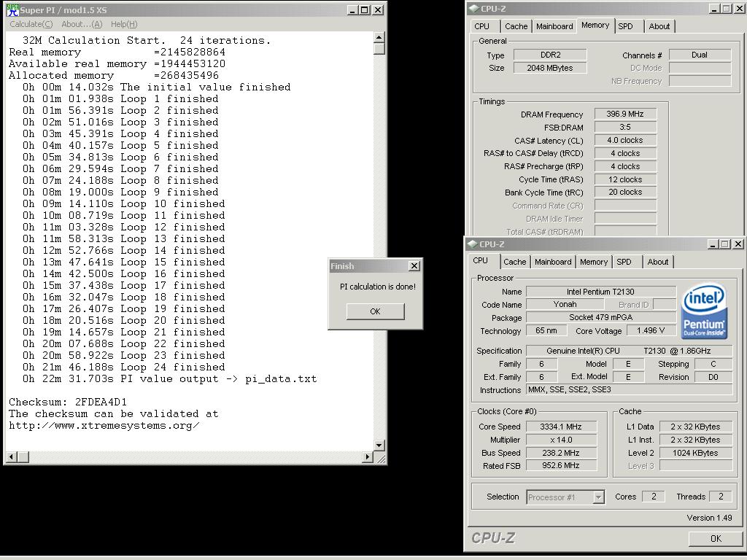
Task: Click the Bus Speed 238.2 MHz field
Action: point(561,453)
